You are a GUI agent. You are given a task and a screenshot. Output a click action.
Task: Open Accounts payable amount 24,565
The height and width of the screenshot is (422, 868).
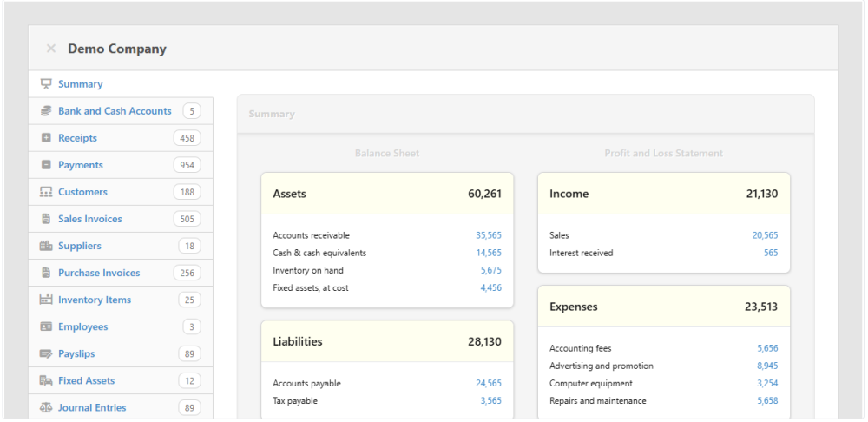[x=488, y=383]
